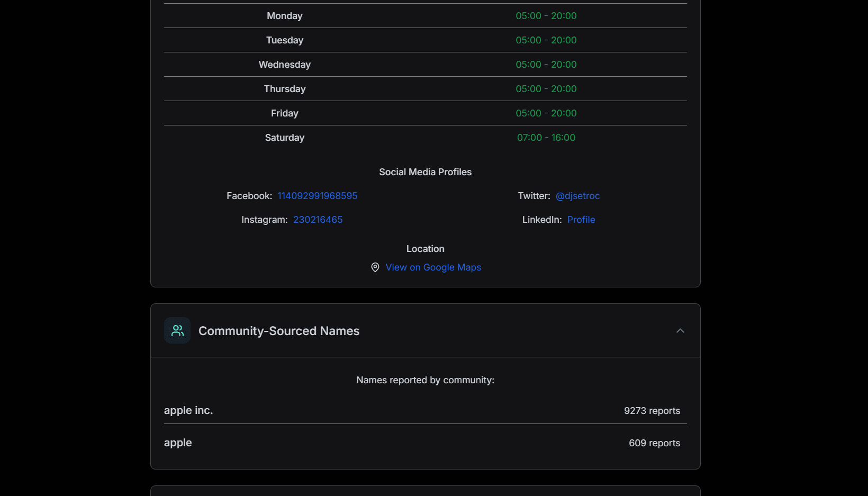Image resolution: width=868 pixels, height=496 pixels.
Task: Click the 'LinkedIn:' label
Action: 542,220
